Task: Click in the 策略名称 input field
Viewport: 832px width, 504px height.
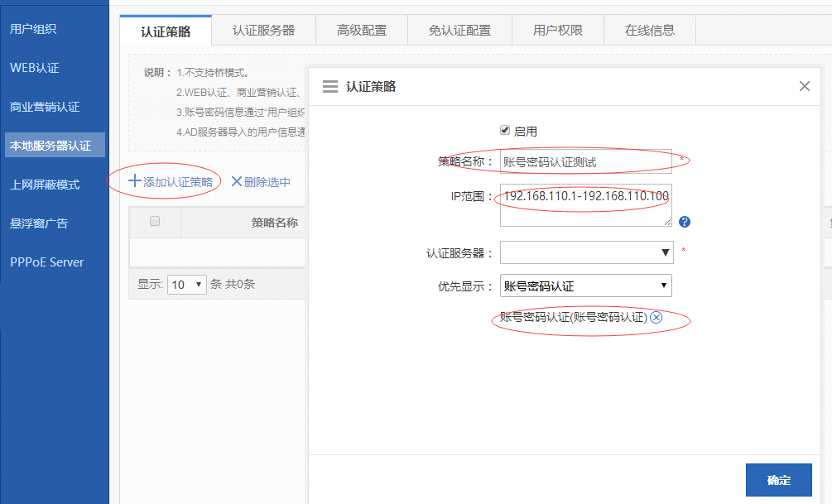Action: pos(585,161)
